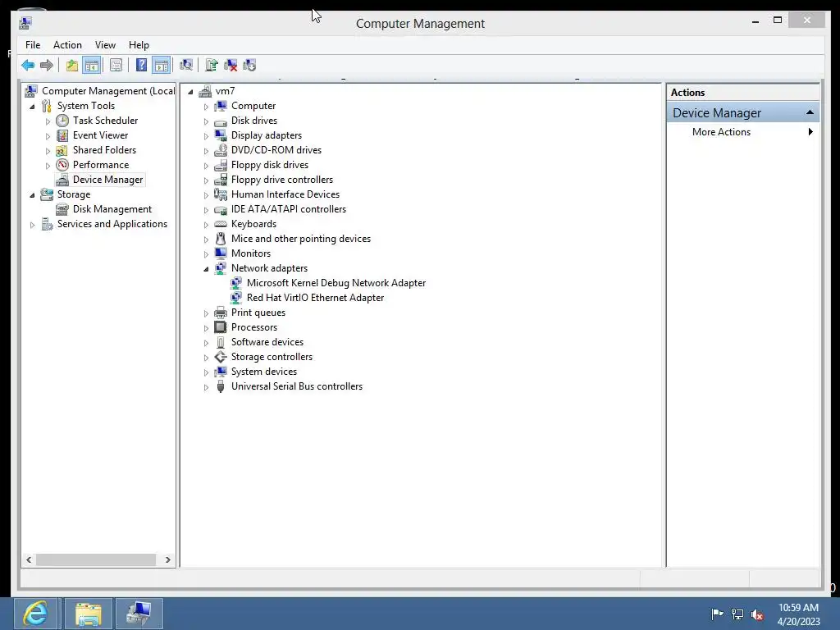Collapse the Network adapters category
840x630 pixels.
point(206,269)
